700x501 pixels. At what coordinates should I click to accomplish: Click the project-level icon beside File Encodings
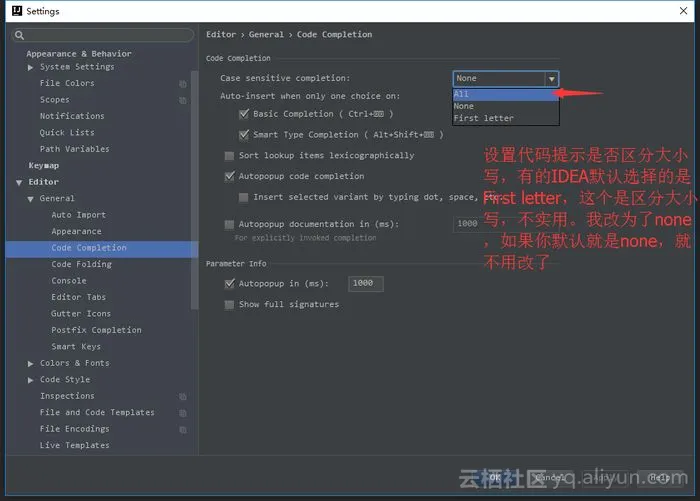183,430
